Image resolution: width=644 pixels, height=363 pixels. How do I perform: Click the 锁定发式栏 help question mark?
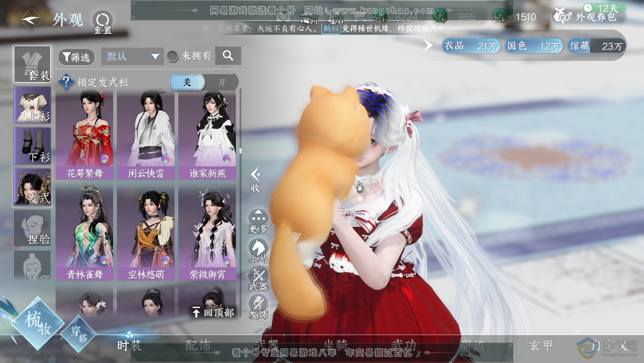[x=66, y=82]
